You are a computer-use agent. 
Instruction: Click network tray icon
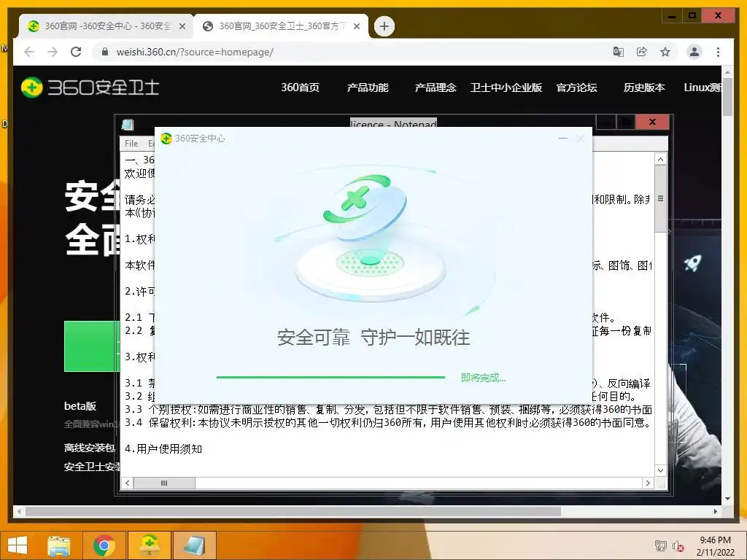pos(660,545)
